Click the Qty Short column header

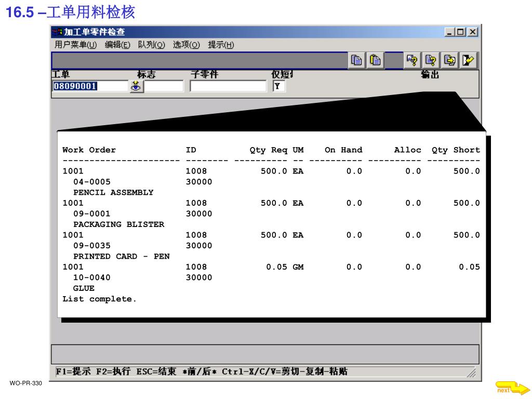[x=456, y=150]
